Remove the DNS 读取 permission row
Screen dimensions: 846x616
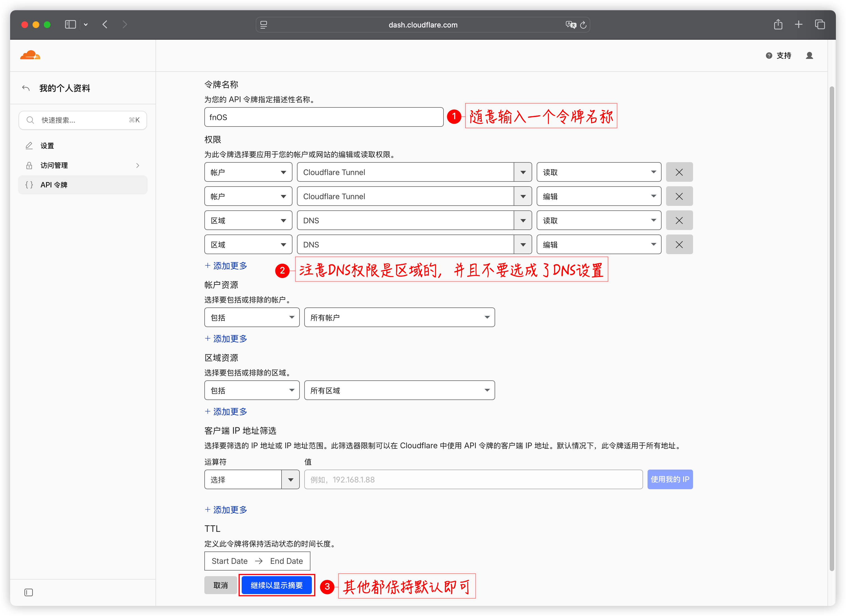tap(679, 220)
